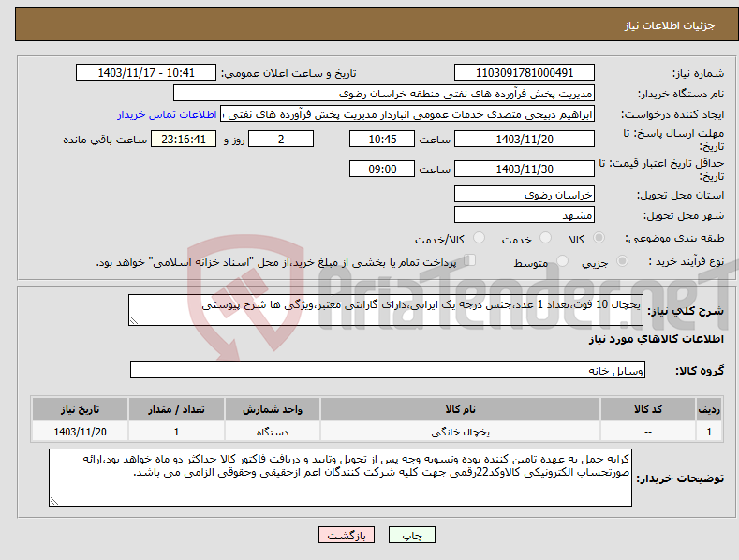The width and height of the screenshot is (739, 560).
Task: Click the announcement date field 1403/11/17 - 10:41
Action: (145, 73)
